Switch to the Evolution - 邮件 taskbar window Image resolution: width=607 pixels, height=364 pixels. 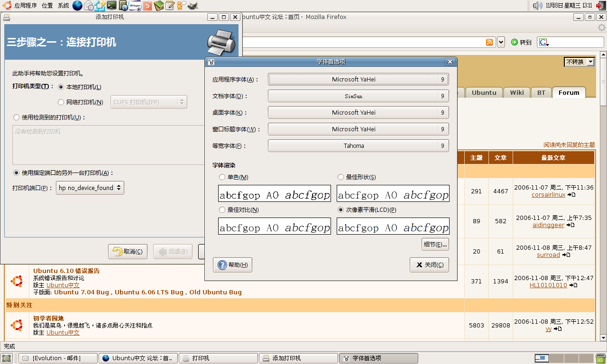coord(58,358)
